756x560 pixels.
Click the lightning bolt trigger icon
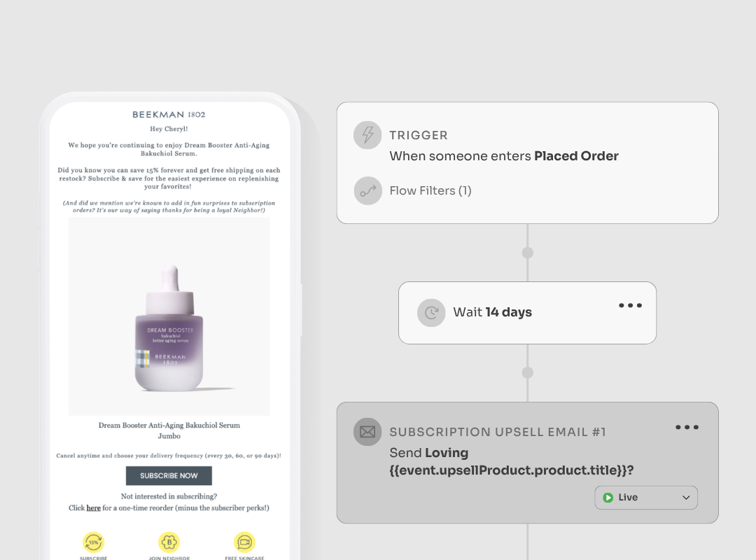pos(367,135)
